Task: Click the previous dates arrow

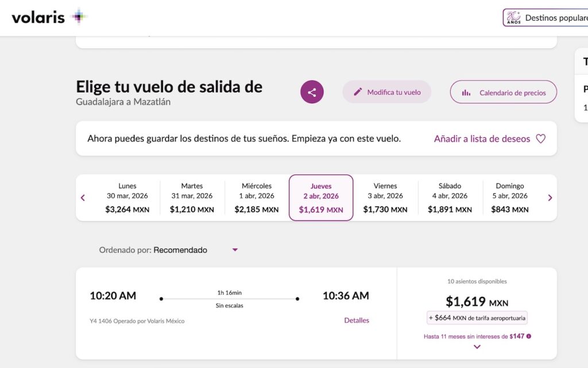Action: [x=83, y=197]
